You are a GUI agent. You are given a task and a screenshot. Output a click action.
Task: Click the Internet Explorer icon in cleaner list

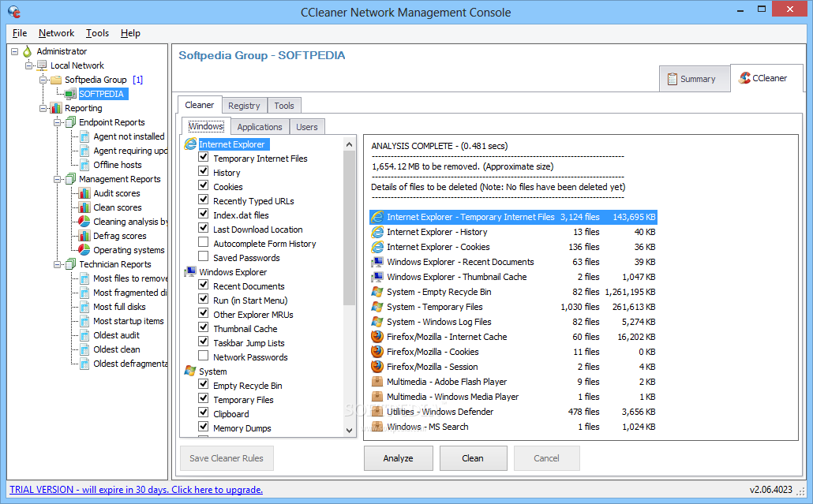(190, 144)
